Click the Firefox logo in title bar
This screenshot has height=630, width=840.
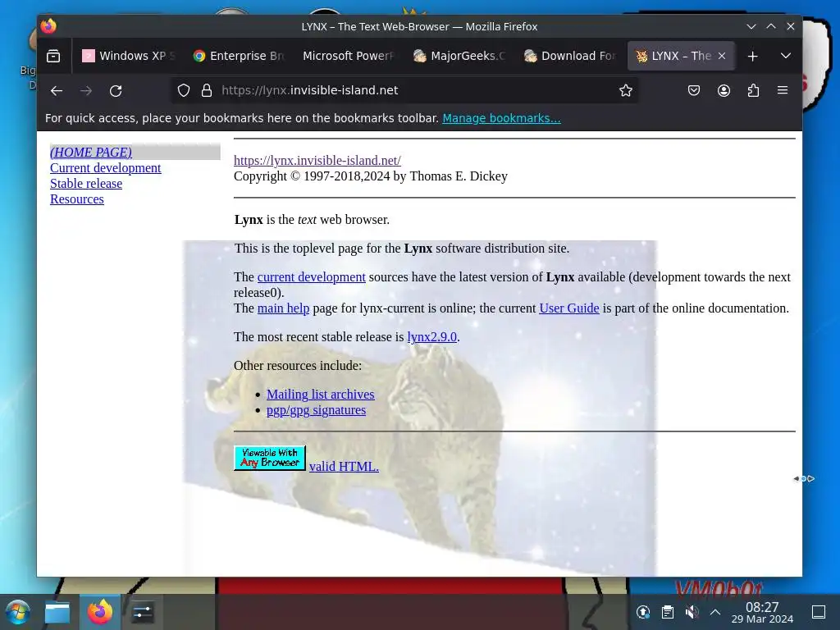[x=48, y=26]
